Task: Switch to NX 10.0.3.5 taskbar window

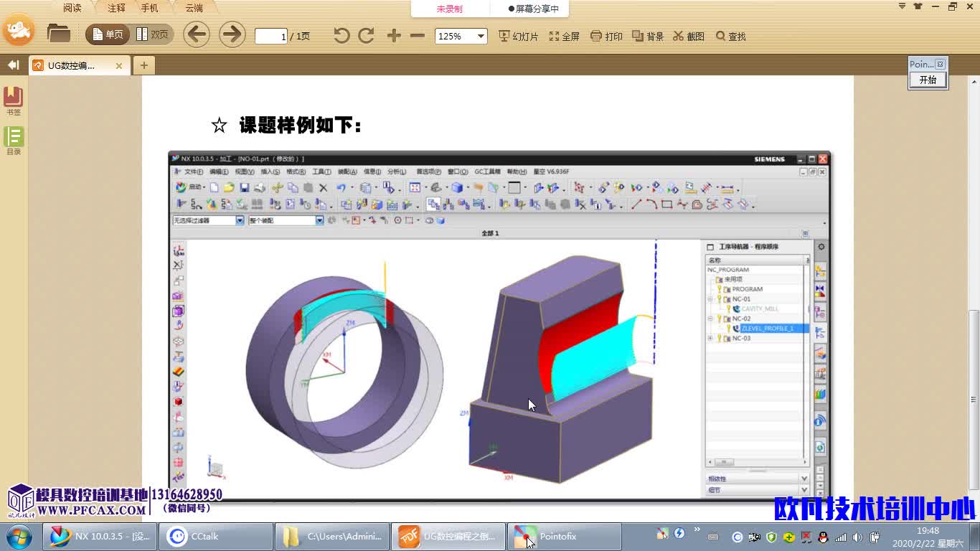Action: pyautogui.click(x=100, y=536)
